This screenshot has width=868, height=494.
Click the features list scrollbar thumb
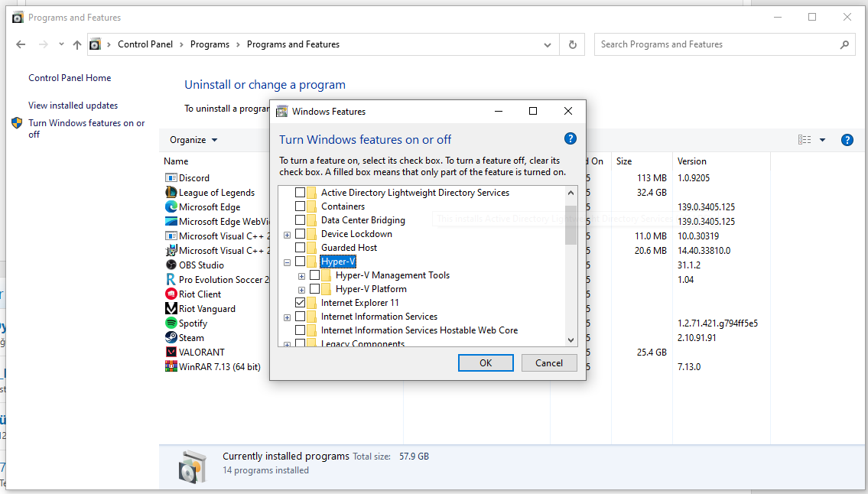click(571, 225)
